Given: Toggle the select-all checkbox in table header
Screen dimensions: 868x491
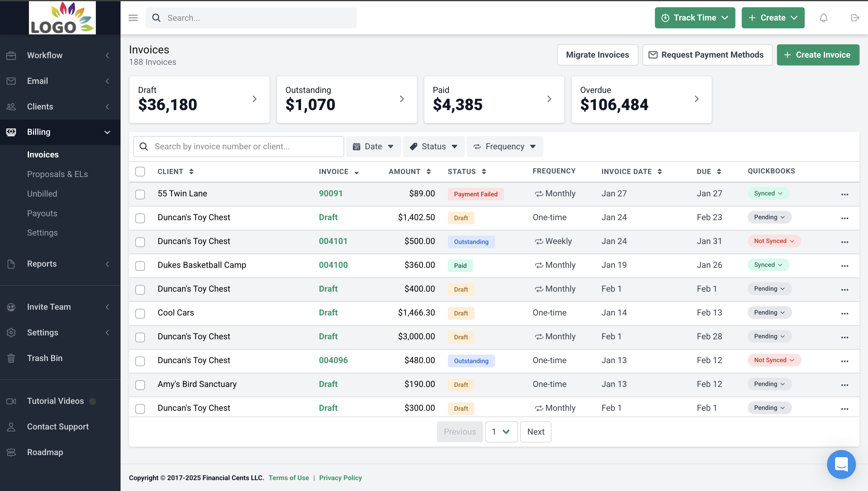Looking at the screenshot, I should [x=140, y=172].
